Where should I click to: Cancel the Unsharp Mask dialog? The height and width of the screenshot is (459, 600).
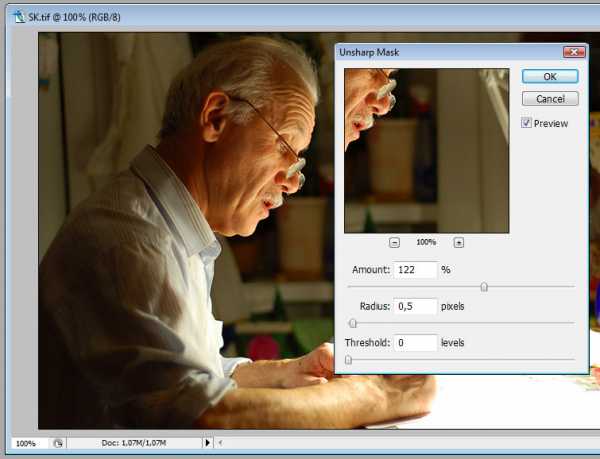(x=550, y=99)
